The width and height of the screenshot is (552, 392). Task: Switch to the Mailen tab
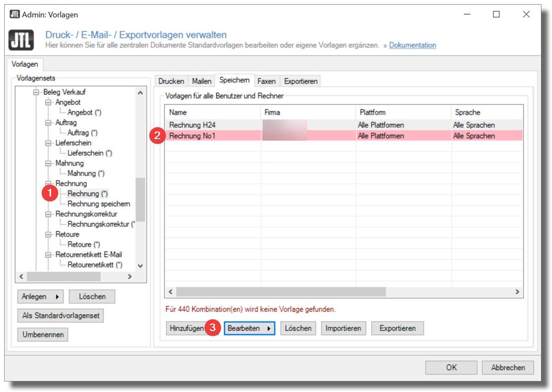coord(201,81)
